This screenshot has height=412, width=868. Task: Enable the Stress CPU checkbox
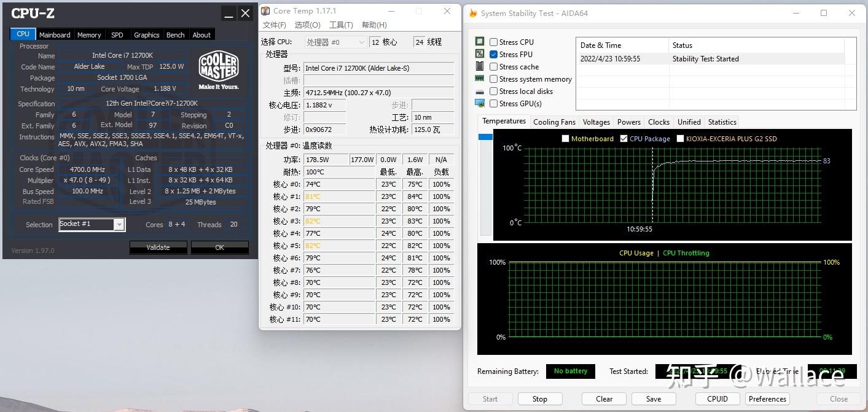tap(493, 42)
